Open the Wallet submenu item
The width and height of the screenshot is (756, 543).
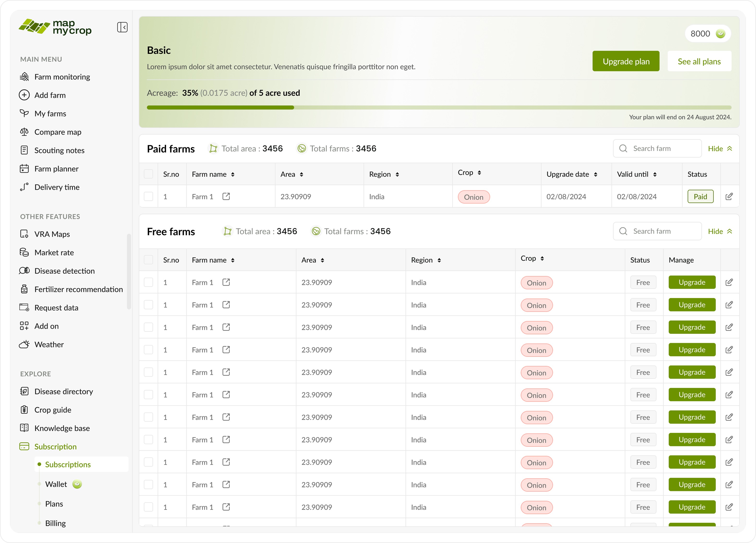click(56, 484)
